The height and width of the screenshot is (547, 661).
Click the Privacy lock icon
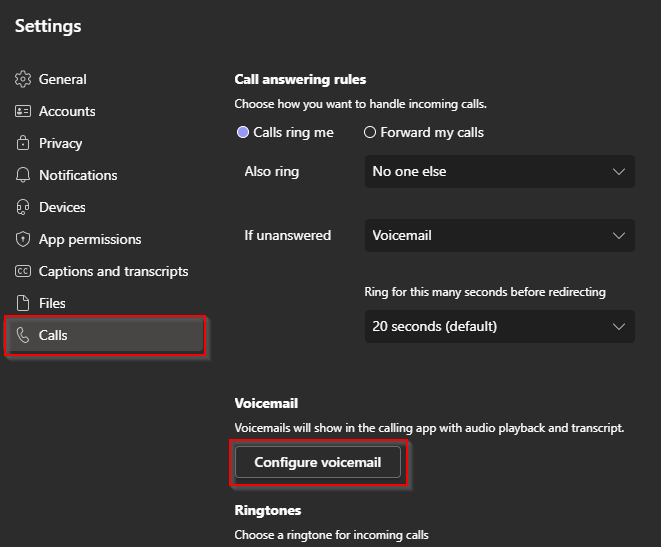tap(23, 143)
